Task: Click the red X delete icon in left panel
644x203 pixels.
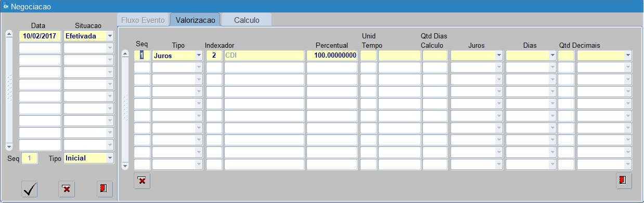Action: coord(66,189)
